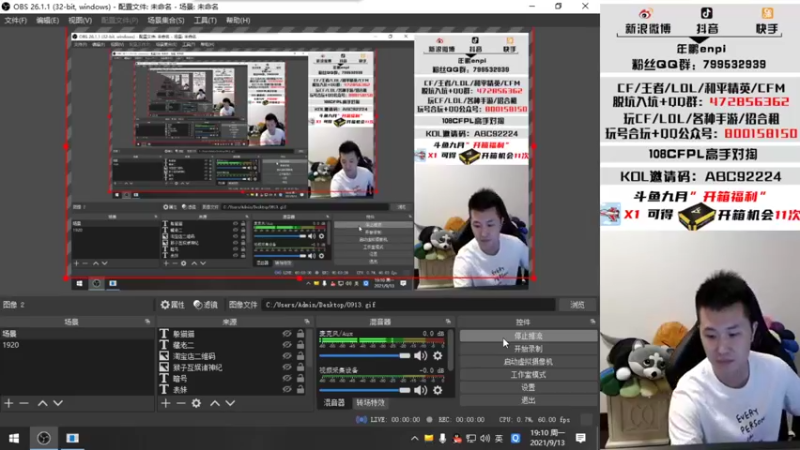Image resolution: width=800 pixels, height=450 pixels.
Task: Toggle visibility eye of topmost text source
Action: coord(287,334)
